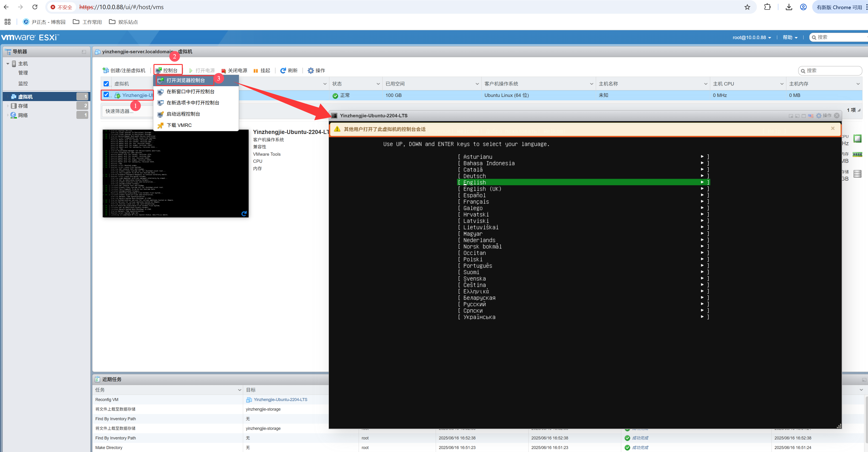Select Launch remote console (启动远程控制台)
The width and height of the screenshot is (868, 452).
point(183,114)
